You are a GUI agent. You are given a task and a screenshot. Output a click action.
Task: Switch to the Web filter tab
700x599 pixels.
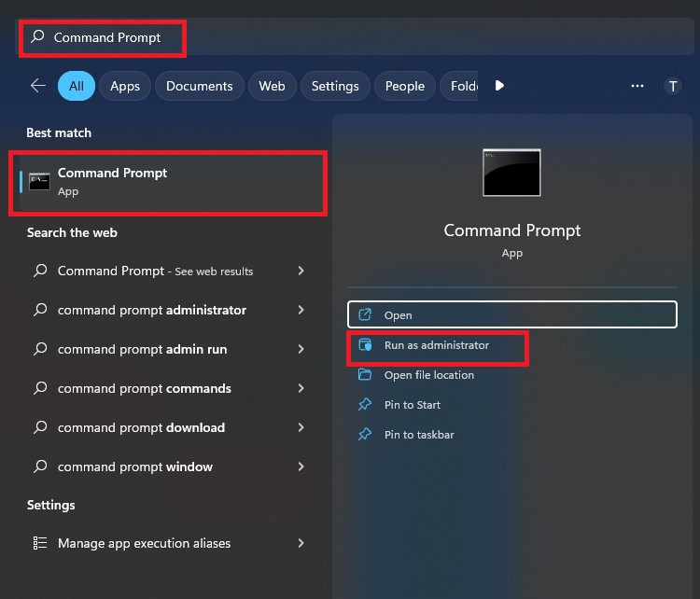[x=272, y=86]
